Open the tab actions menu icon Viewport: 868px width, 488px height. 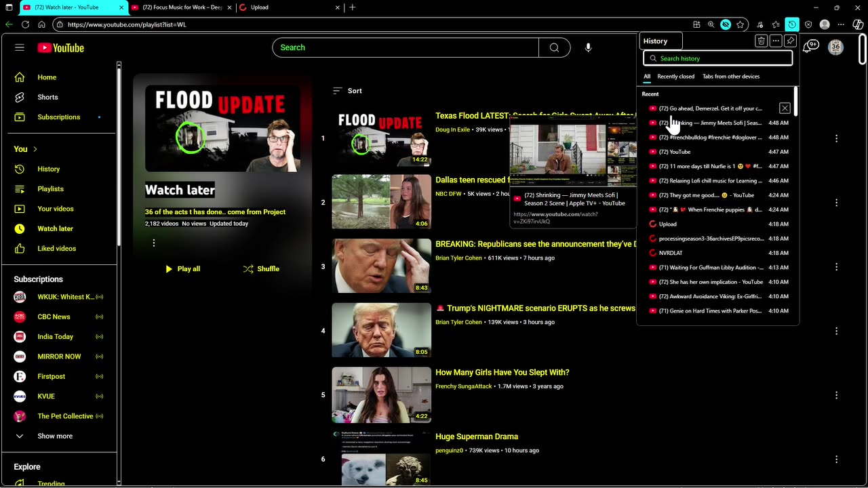(9, 7)
